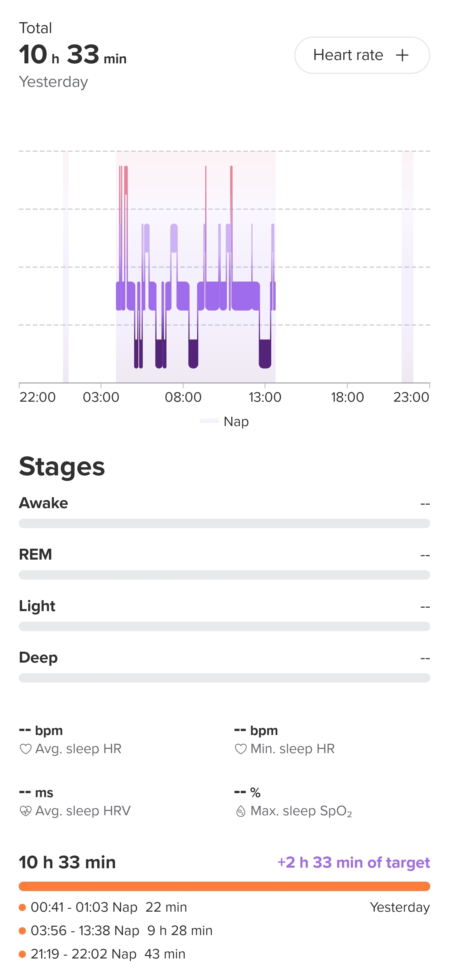Screen dimensions: 449x980
Task: Tap the heart icon for Min. sleep HR
Action: 241,749
